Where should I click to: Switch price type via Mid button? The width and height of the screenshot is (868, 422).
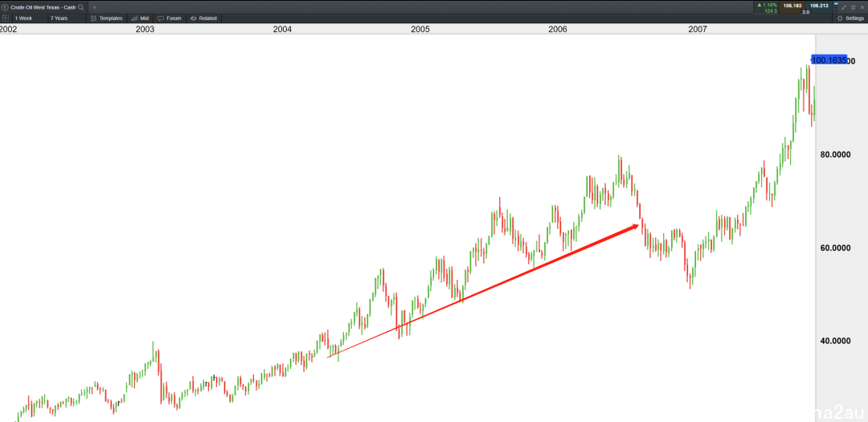[140, 18]
